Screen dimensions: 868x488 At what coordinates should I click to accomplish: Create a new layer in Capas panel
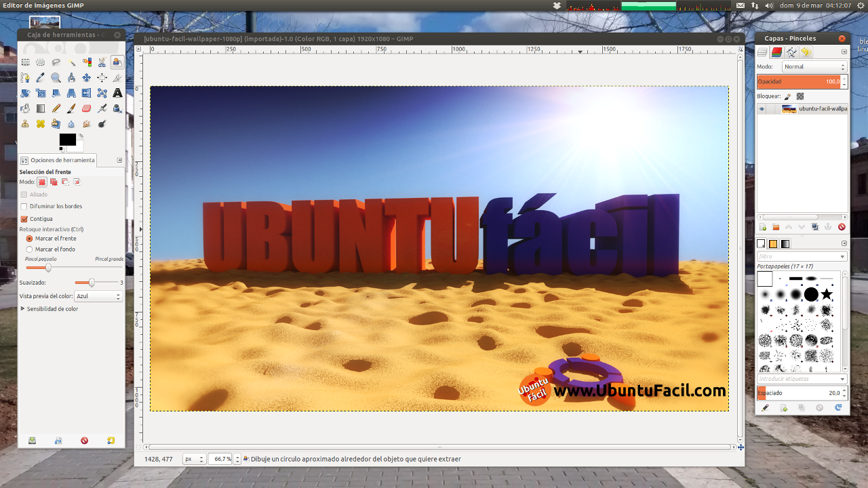763,227
